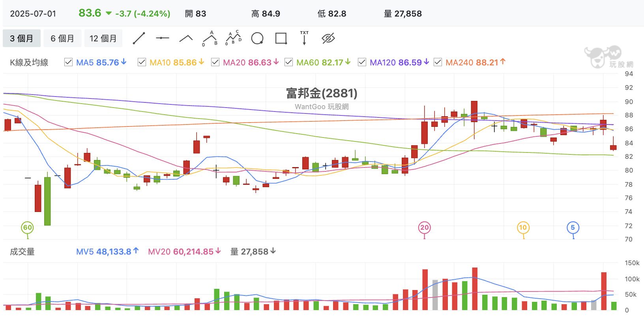Click the 量 27,858 value under the price chart
Viewport: 644px width, 316px height.
[253, 251]
